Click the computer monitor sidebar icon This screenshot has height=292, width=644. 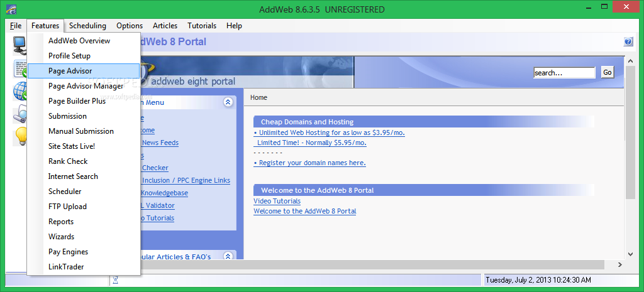tap(19, 45)
